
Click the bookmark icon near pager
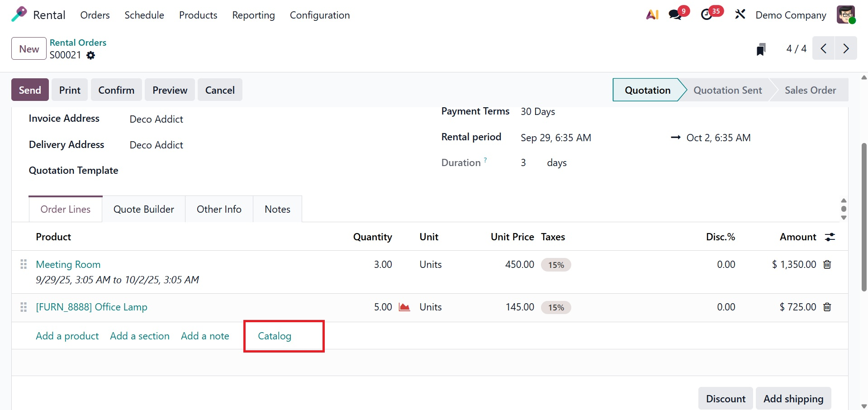[761, 49]
